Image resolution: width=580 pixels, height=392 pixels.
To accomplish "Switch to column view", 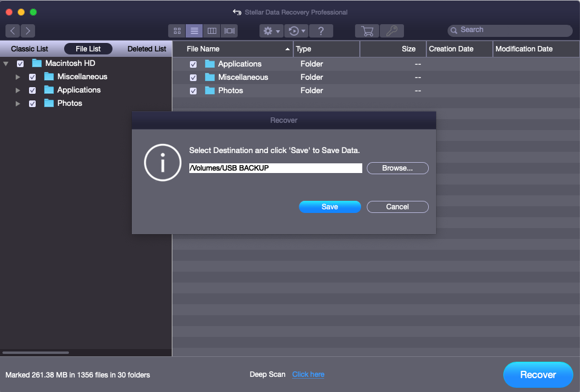I will pos(212,31).
